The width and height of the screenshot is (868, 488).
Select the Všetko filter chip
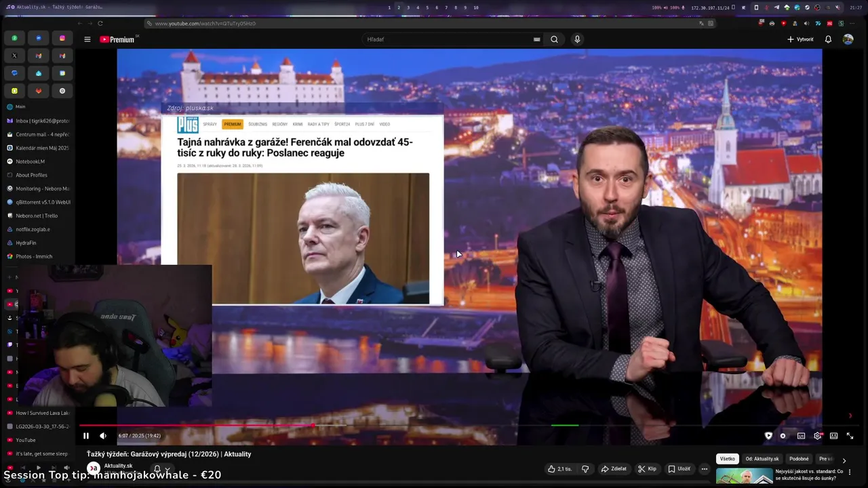(728, 459)
